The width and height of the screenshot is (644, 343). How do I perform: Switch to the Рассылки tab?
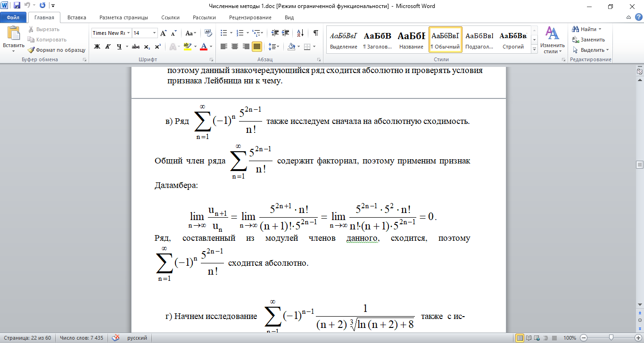204,17
